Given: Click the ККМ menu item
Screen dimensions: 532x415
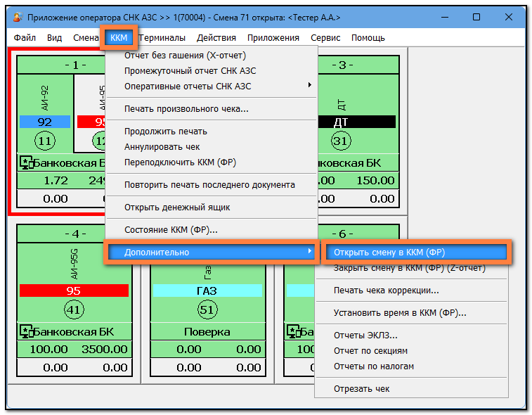Looking at the screenshot, I should tap(119, 38).
